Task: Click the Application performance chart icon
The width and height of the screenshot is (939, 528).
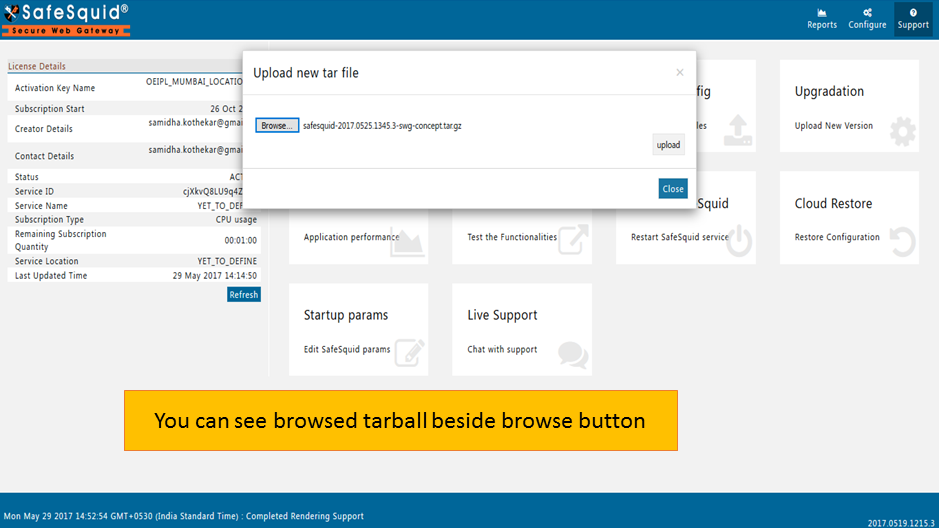Action: (x=407, y=242)
